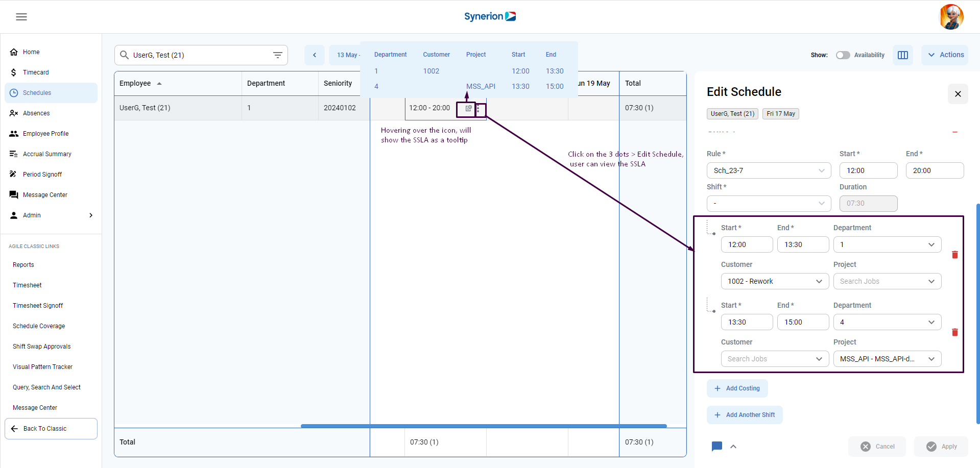Open Department 4 dropdown in second costing
The height and width of the screenshot is (468, 980).
tap(887, 322)
